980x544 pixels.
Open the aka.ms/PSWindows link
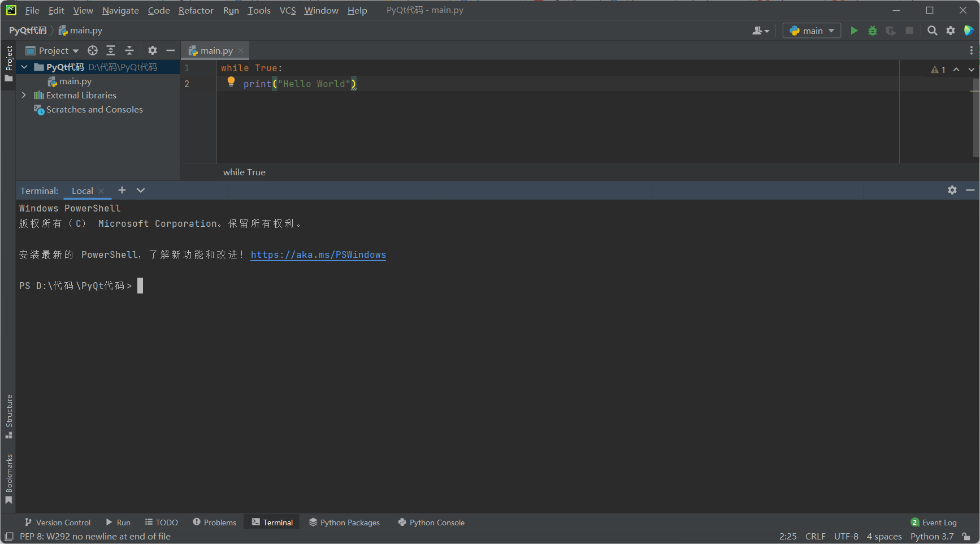click(318, 254)
